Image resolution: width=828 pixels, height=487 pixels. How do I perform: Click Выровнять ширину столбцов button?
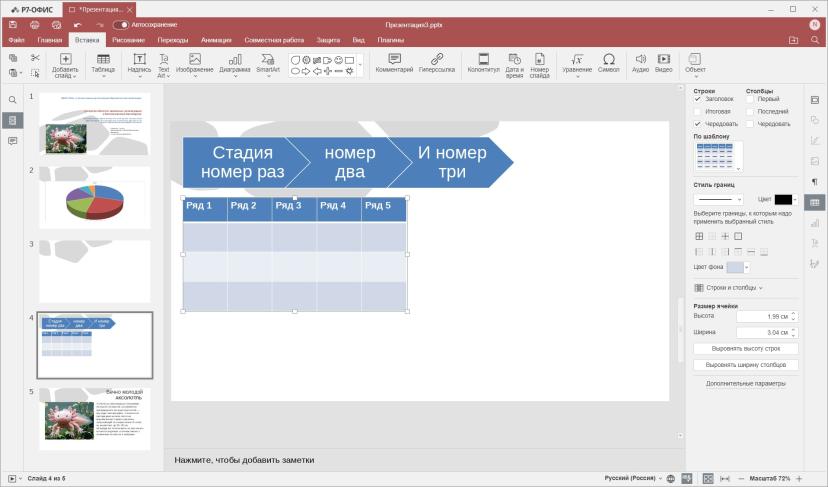746,365
